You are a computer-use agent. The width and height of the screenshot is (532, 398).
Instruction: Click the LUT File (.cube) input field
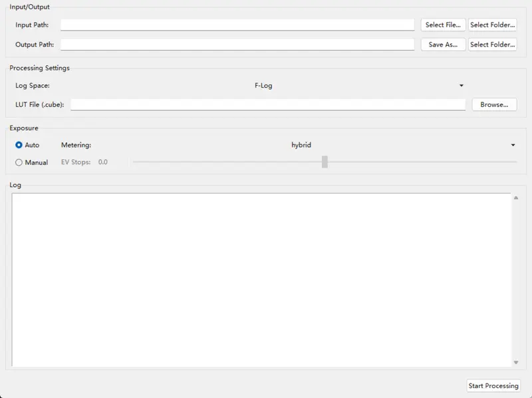point(267,104)
